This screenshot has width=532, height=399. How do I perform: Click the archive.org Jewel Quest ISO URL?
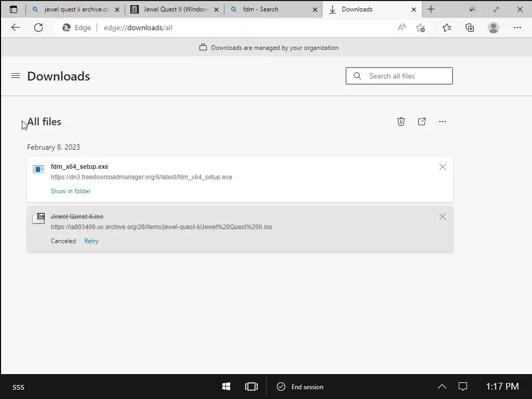point(161,227)
